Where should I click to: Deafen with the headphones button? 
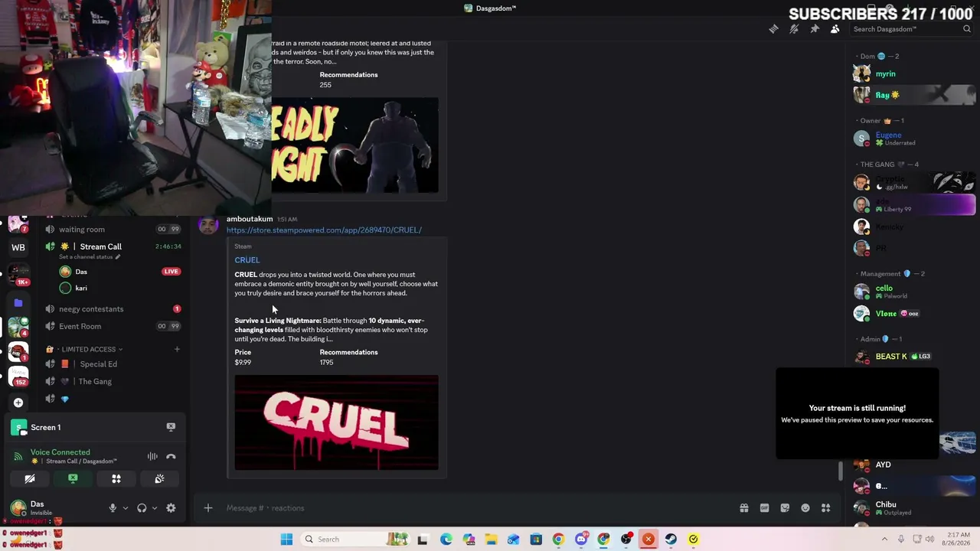(142, 508)
